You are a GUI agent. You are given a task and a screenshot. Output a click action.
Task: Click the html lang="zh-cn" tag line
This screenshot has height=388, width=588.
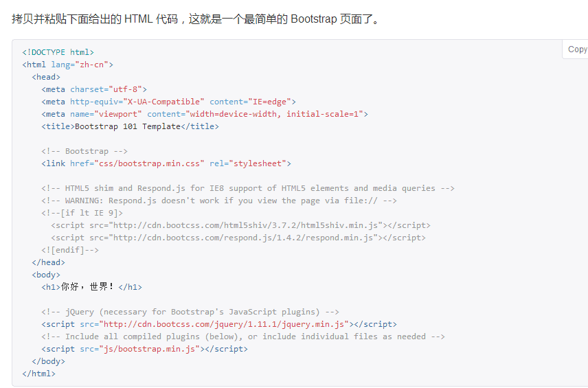[67, 65]
